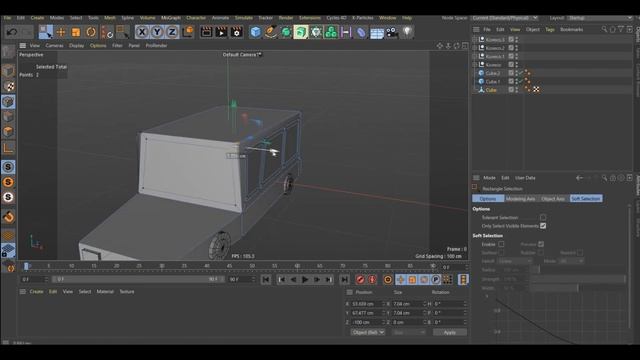This screenshot has width=640, height=360.
Task: Open Attribute Manager Mode menu
Action: (489, 178)
